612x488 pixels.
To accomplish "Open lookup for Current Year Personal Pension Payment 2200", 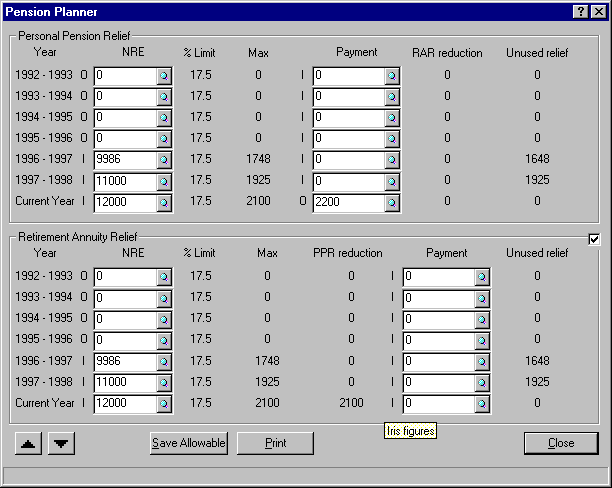I will click(392, 203).
